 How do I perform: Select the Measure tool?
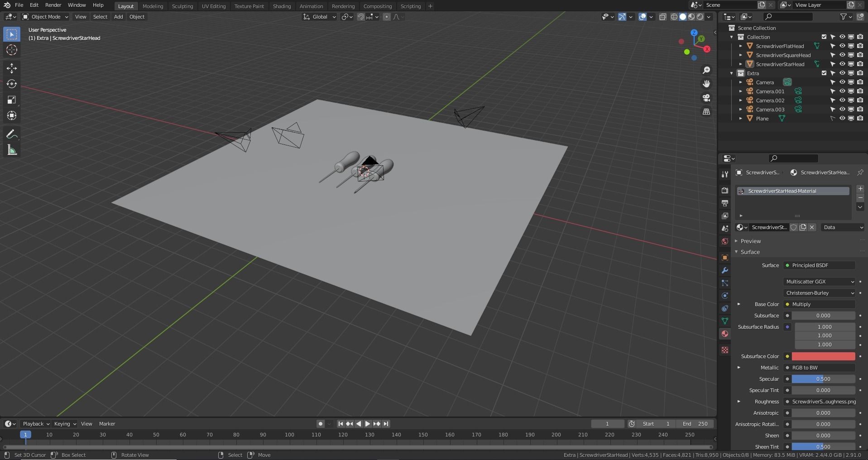12,150
